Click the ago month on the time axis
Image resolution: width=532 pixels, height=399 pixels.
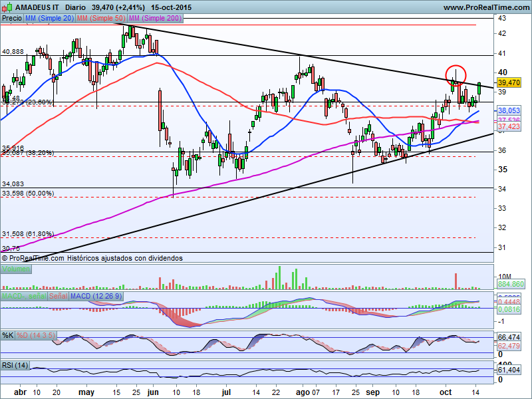(303, 392)
